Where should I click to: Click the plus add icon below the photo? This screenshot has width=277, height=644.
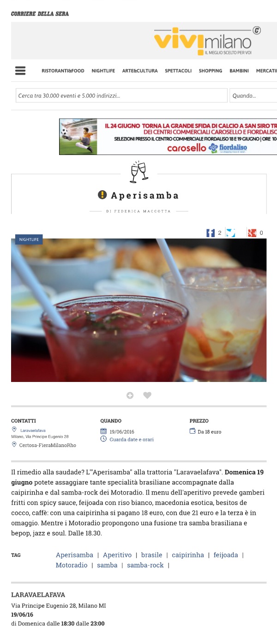tap(130, 395)
